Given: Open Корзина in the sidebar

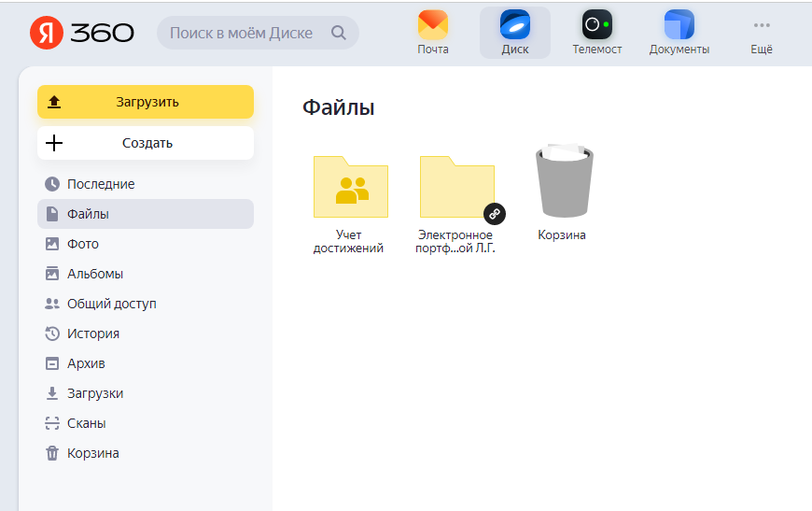Looking at the screenshot, I should 146,453.
